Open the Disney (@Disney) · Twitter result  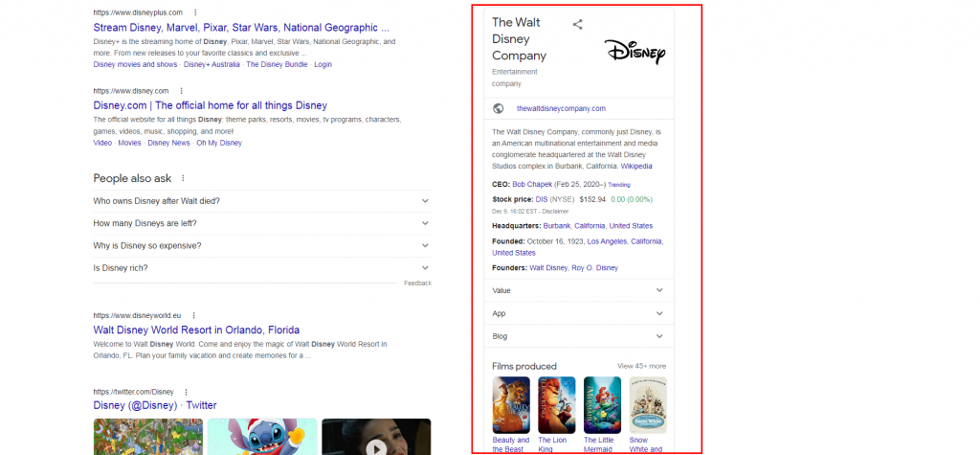click(x=155, y=405)
